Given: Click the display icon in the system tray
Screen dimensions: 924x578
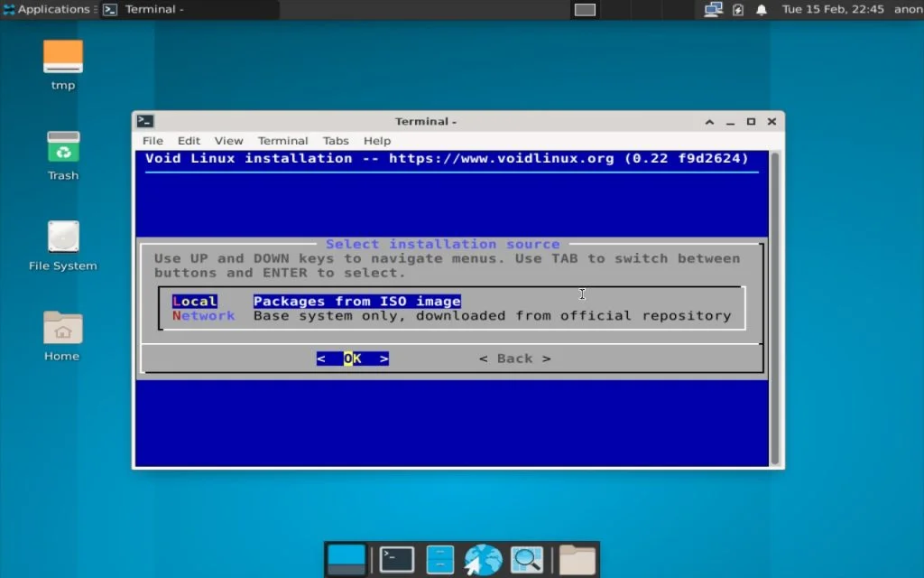Looking at the screenshot, I should [713, 9].
